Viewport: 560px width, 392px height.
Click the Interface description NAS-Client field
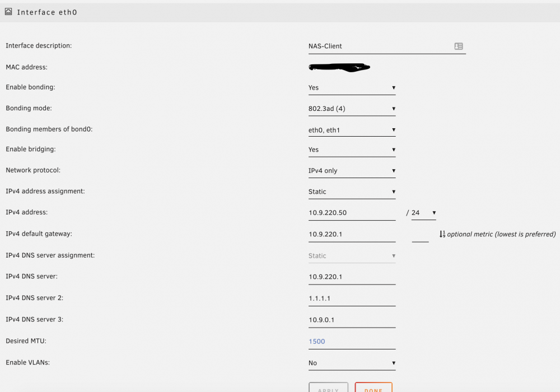[x=387, y=46]
